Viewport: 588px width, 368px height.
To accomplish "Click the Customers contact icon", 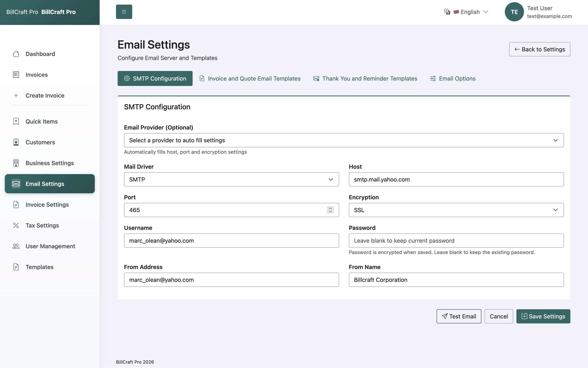I will coord(16,142).
